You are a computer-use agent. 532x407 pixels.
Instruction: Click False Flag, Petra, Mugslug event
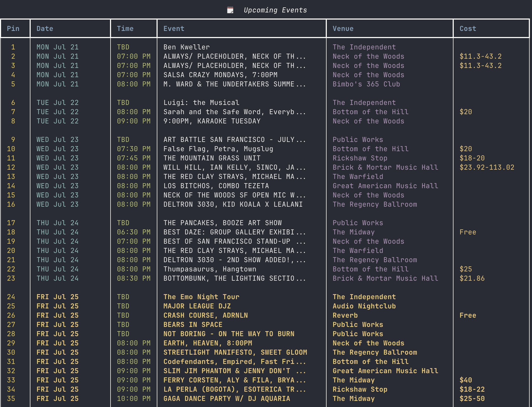pos(218,149)
